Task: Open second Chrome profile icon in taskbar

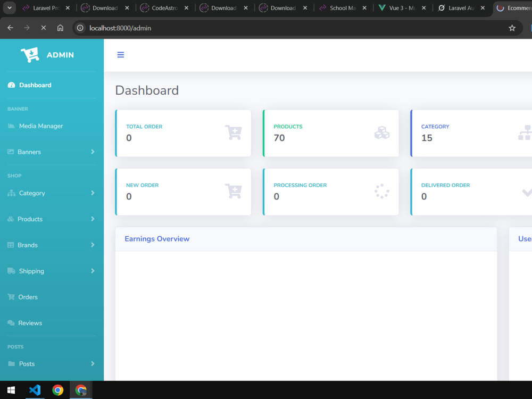Action: (x=81, y=390)
